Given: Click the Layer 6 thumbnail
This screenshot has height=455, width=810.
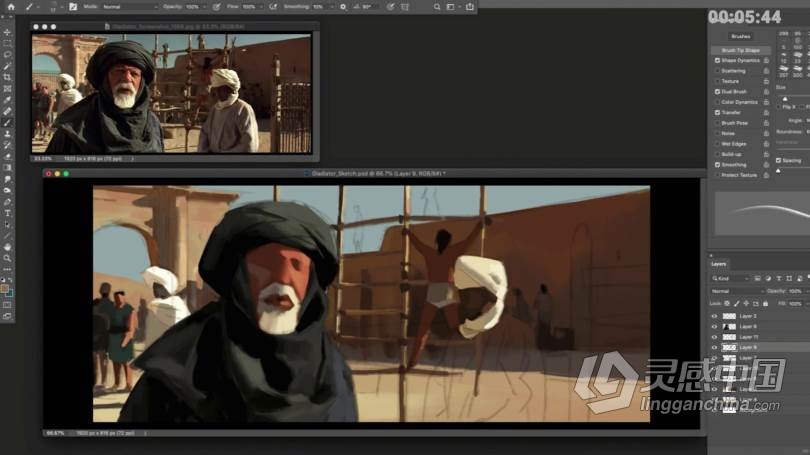Looking at the screenshot, I should coord(729,326).
